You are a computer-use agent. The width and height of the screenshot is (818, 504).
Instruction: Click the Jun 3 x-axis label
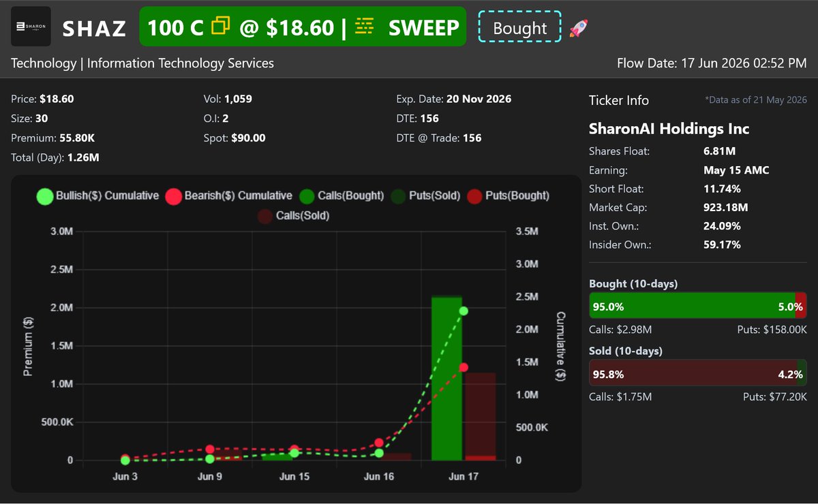(x=125, y=477)
